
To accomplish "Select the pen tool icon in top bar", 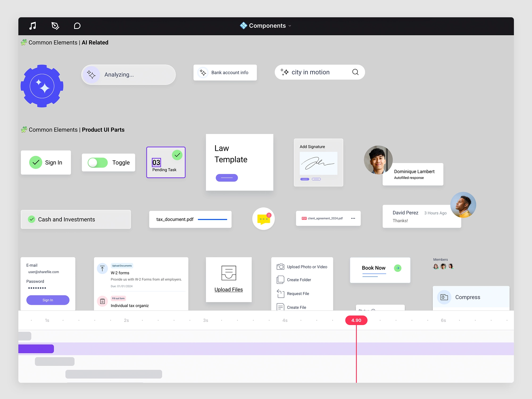I will tap(55, 26).
